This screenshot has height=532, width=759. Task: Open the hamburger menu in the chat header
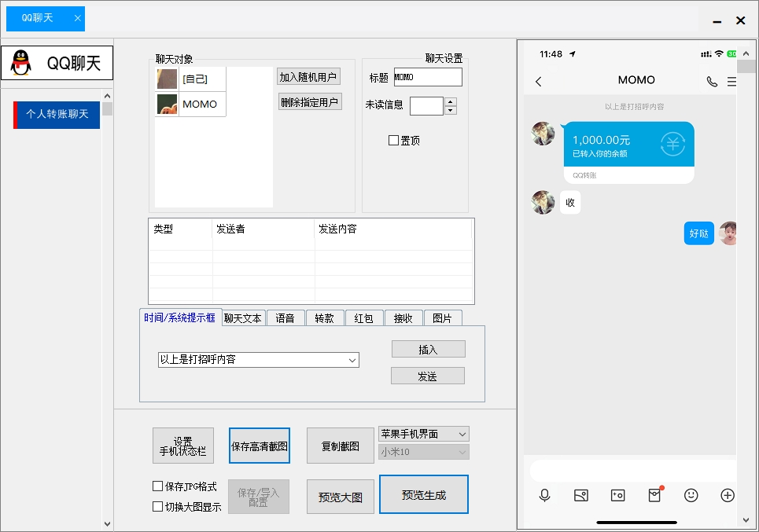click(733, 80)
